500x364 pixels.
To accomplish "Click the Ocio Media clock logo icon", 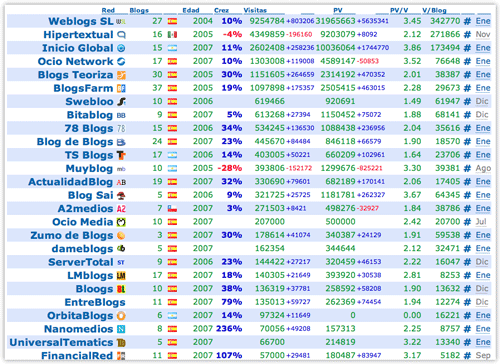I will (121, 222).
